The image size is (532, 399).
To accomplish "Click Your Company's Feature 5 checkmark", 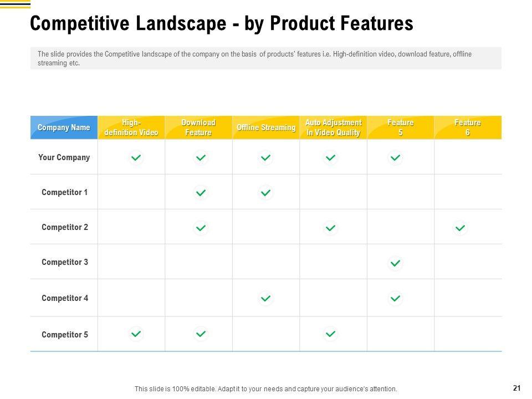I will click(x=395, y=158).
